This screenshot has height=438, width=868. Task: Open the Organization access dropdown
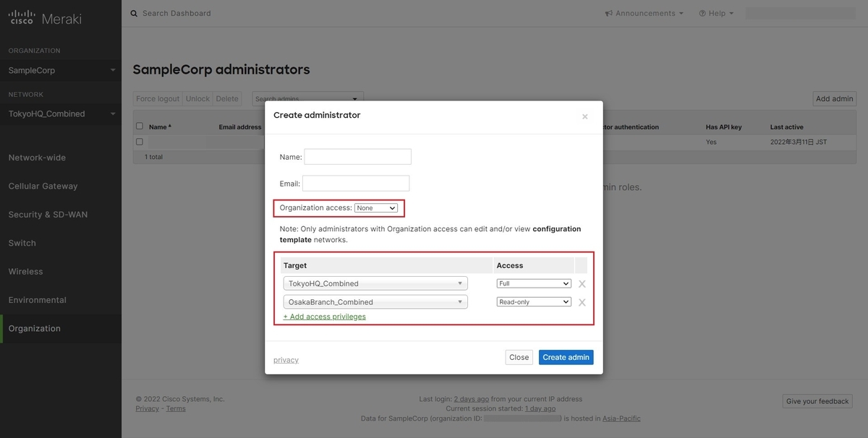pos(376,208)
